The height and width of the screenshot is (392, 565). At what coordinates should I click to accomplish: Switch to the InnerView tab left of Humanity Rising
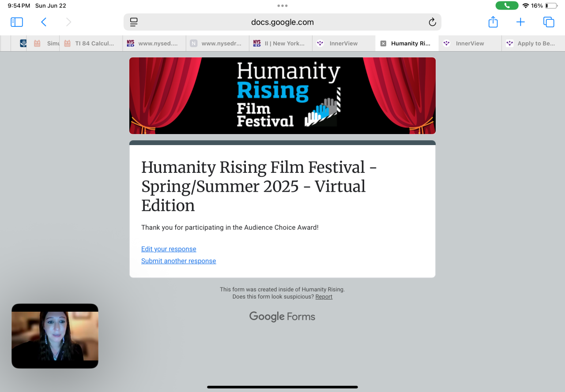(x=343, y=44)
